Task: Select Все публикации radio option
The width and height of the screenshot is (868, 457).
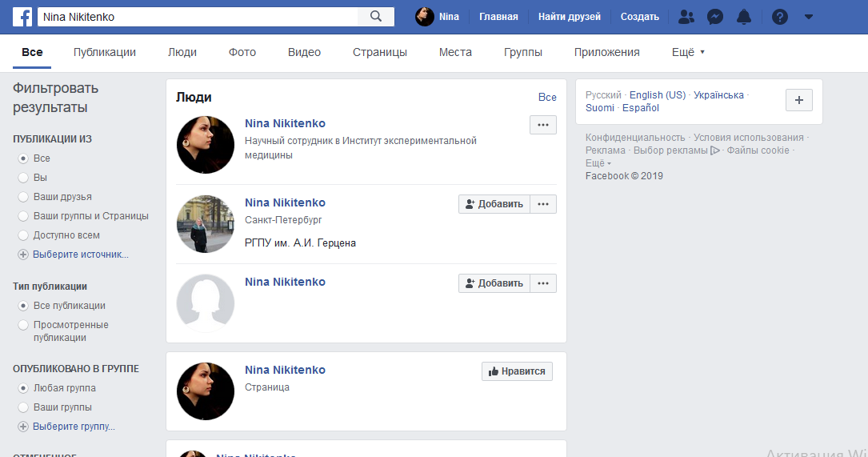Action: click(23, 306)
